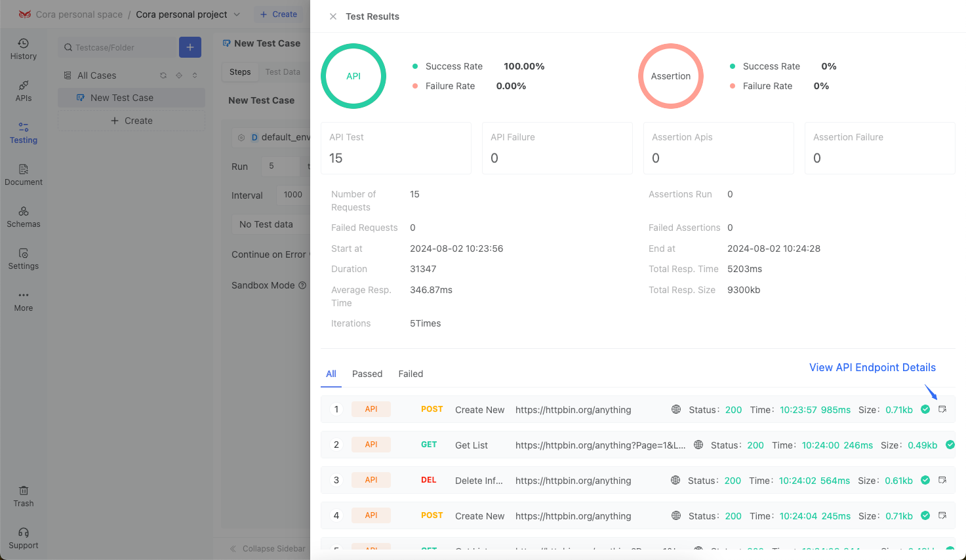The image size is (966, 560).
Task: Close the Test Results panel
Action: pos(333,16)
